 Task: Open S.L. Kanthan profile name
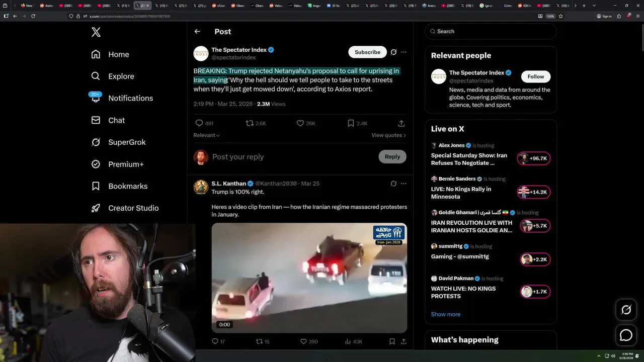click(x=229, y=184)
